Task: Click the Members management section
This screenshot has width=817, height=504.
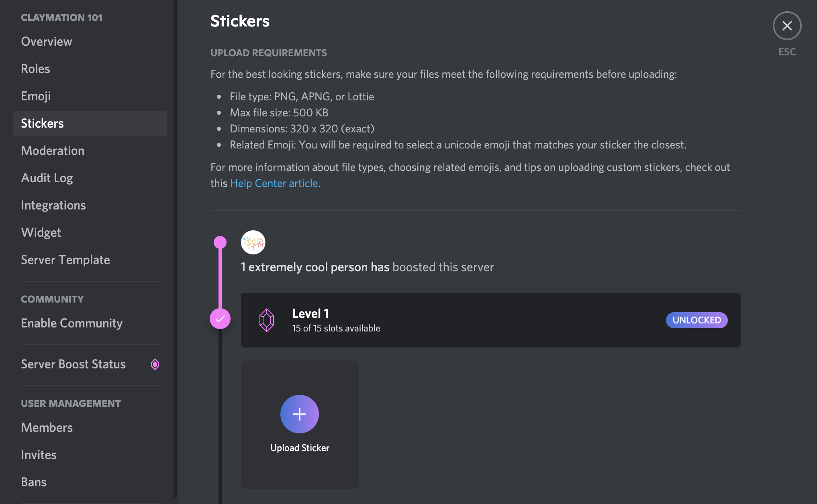Action: tap(47, 427)
